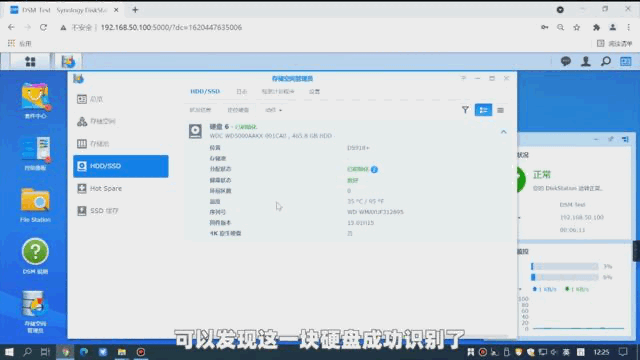640x360 pixels.
Task: Click the health info toolbar button
Action: pos(200,110)
